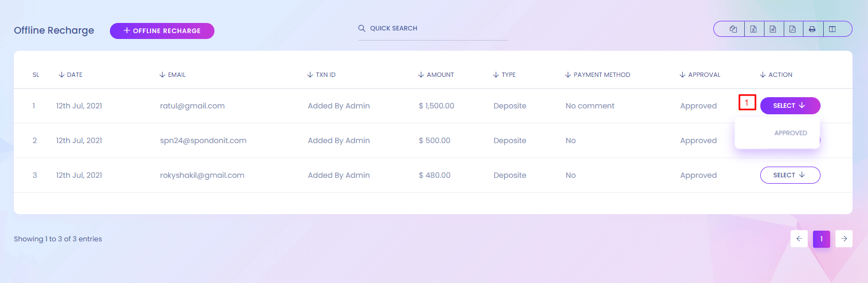Print the recharge table
868x283 pixels.
click(812, 29)
